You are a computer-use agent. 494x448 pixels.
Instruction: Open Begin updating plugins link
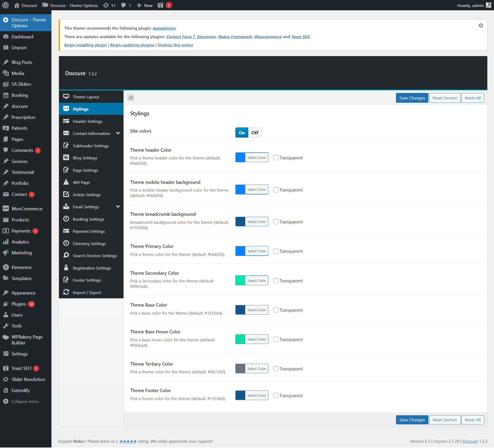tap(132, 45)
